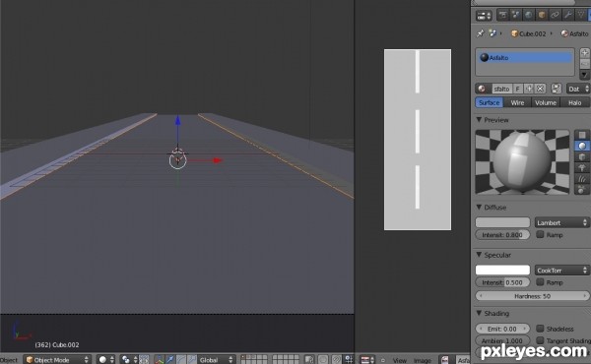Click the Ambient 1.000 field
591x364 pixels.
tap(502, 340)
